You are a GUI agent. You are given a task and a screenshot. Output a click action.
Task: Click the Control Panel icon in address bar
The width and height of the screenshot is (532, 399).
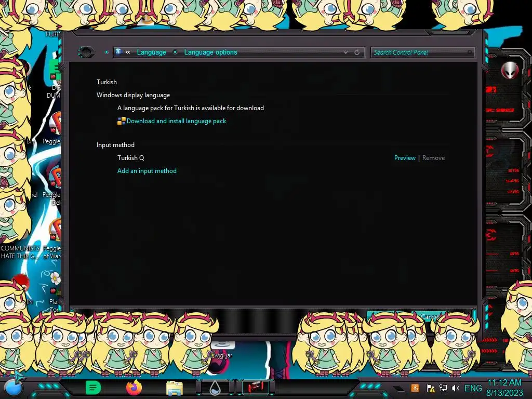point(119,51)
